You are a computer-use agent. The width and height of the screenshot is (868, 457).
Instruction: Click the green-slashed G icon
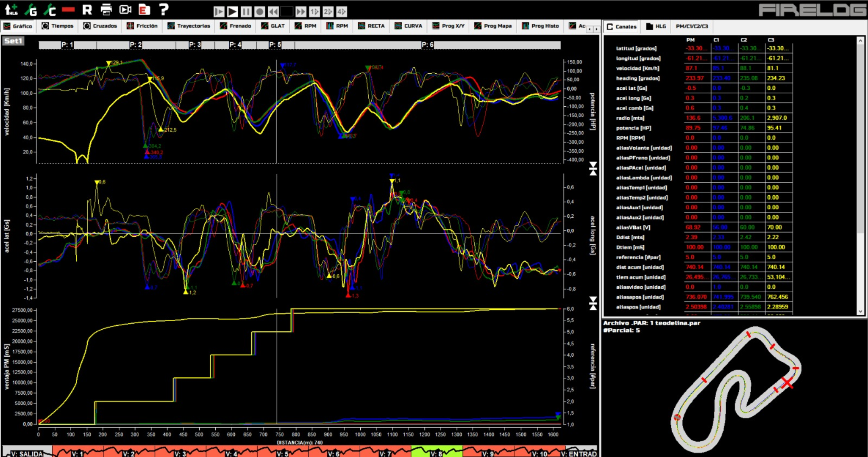coord(31,9)
